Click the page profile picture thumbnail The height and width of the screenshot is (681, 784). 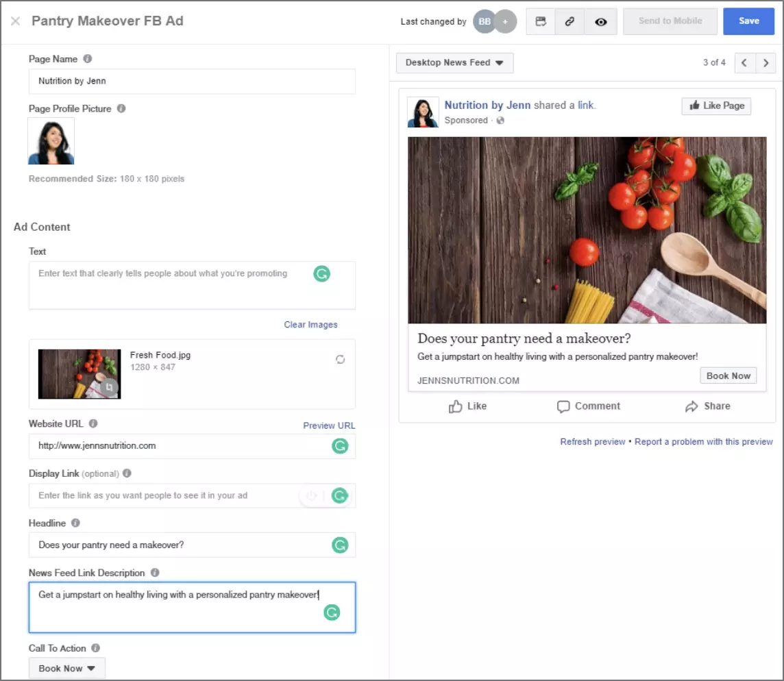tap(51, 141)
